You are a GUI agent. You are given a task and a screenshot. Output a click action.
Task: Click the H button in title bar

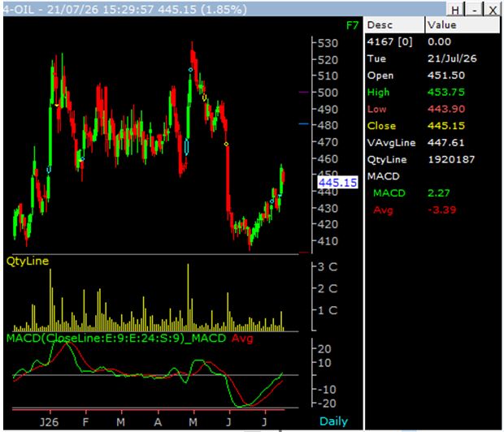(x=455, y=10)
